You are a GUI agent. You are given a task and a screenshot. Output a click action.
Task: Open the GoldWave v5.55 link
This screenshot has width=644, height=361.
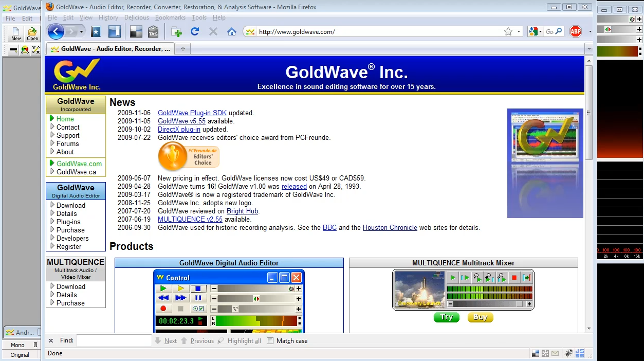tap(181, 121)
